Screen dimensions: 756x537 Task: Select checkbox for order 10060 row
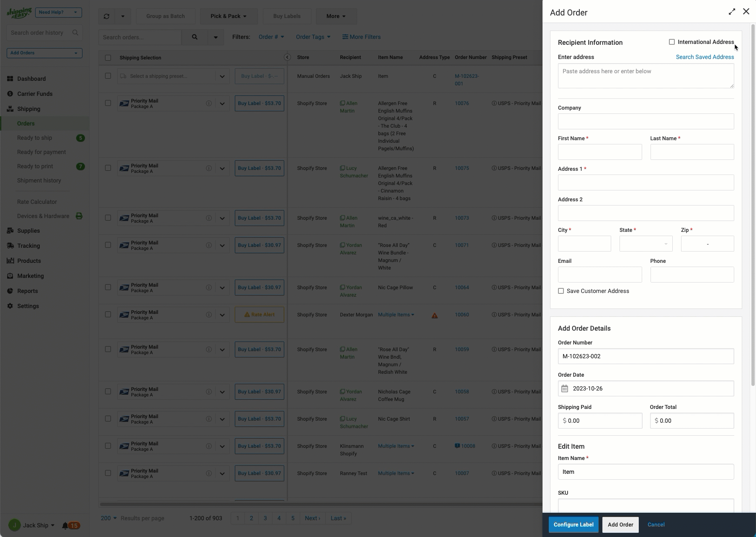pyautogui.click(x=108, y=314)
